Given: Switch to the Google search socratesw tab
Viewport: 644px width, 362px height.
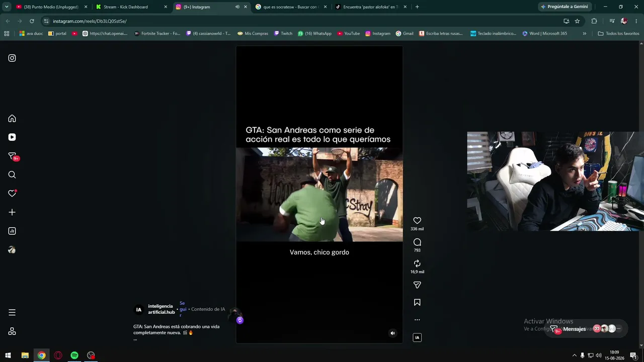Looking at the screenshot, I should (x=292, y=7).
